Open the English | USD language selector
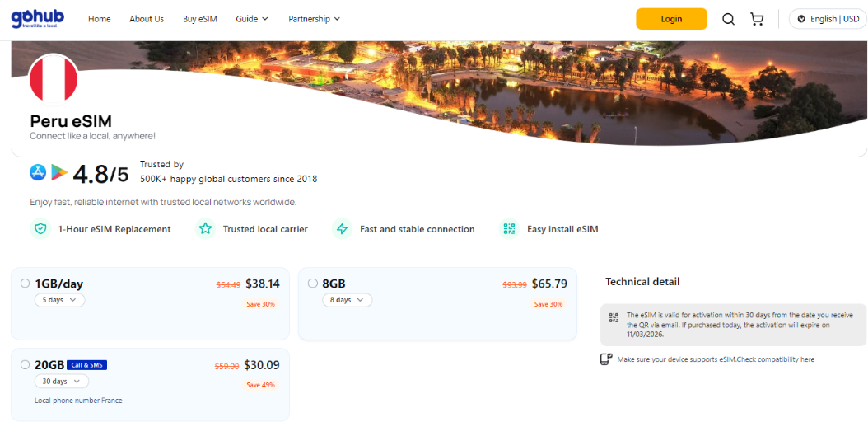 [x=828, y=19]
